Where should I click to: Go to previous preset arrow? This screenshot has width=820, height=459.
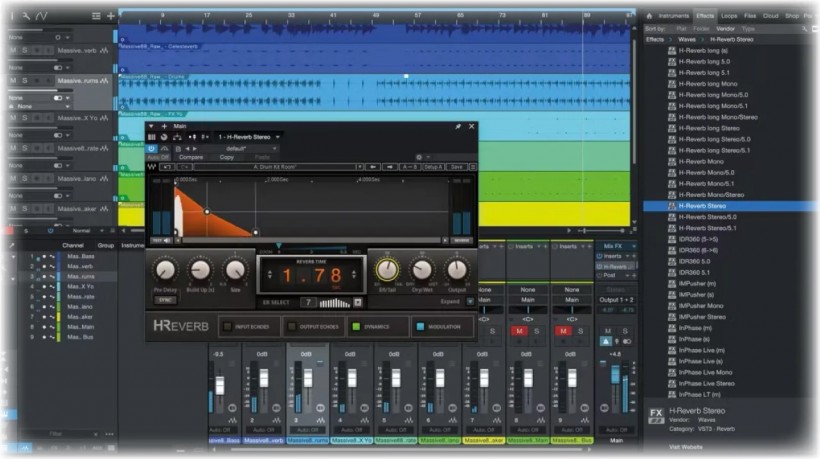(x=187, y=149)
